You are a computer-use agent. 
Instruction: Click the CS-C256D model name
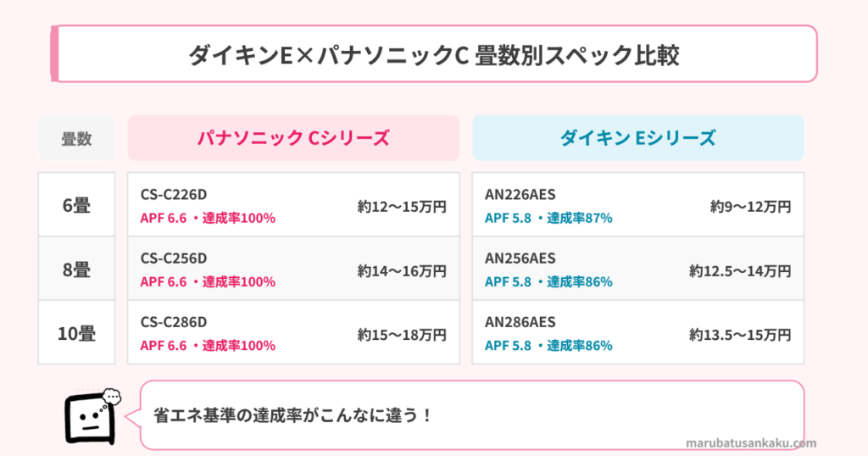tap(174, 259)
